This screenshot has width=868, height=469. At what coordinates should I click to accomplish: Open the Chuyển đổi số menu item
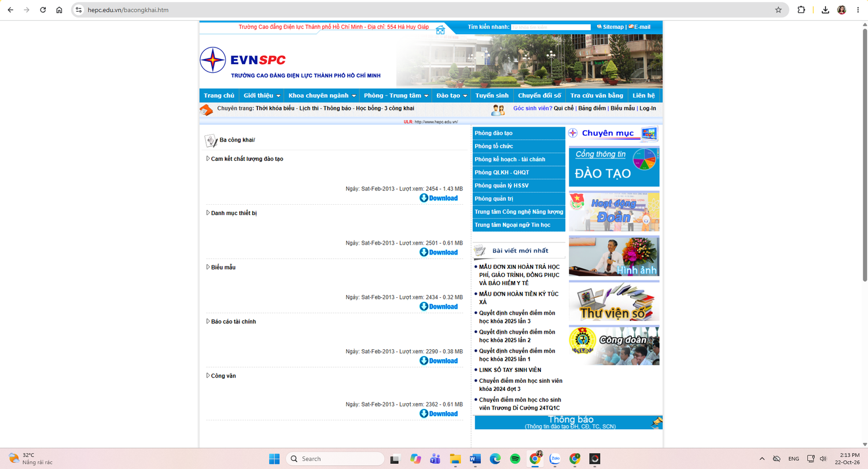tap(539, 95)
